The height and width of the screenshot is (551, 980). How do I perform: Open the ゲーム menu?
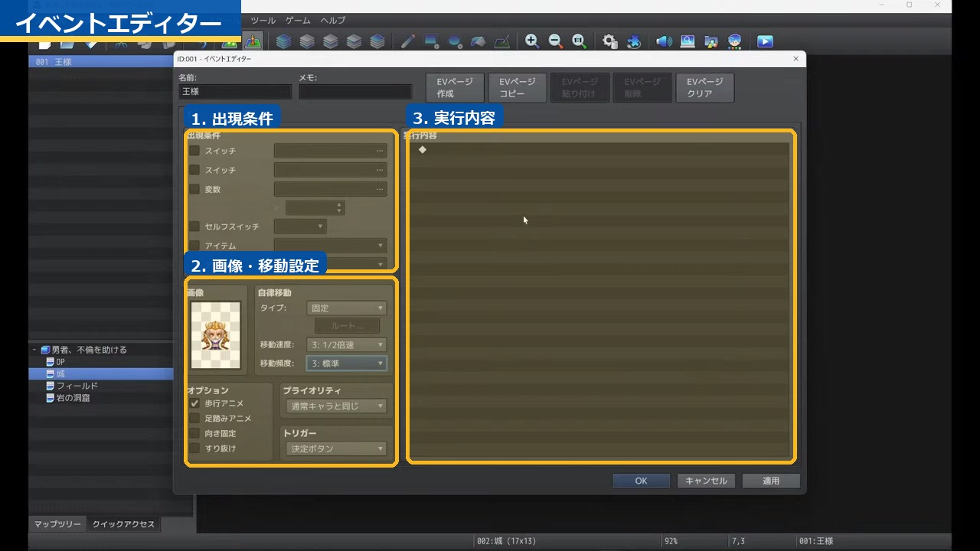298,20
